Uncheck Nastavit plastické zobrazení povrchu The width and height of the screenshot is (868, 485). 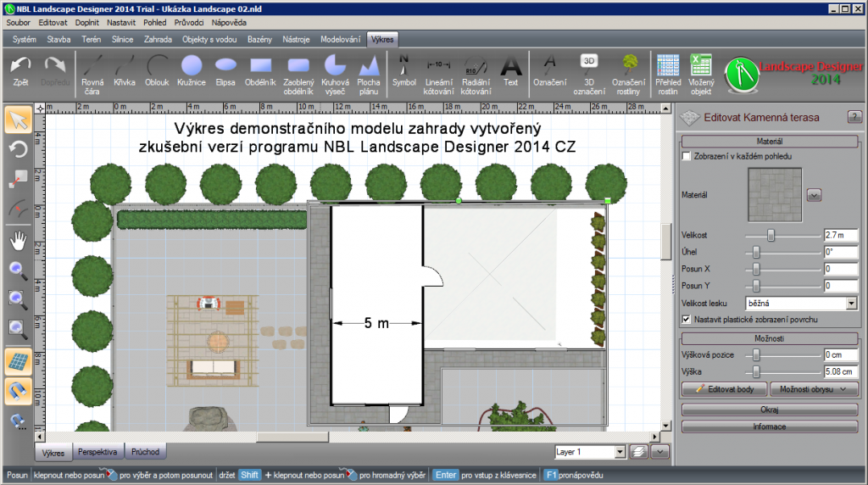[x=687, y=320]
